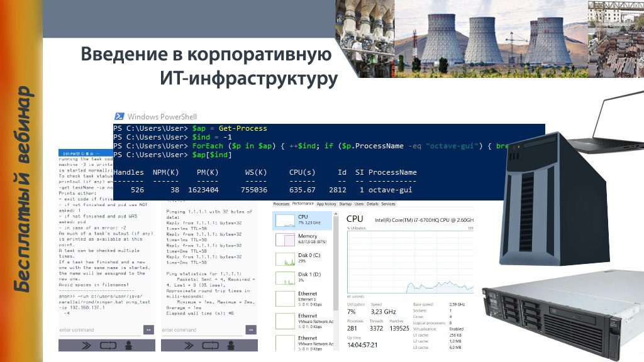Focus the enter command field in left panel
Viewport: 644px width, 362px height.
tap(100, 330)
